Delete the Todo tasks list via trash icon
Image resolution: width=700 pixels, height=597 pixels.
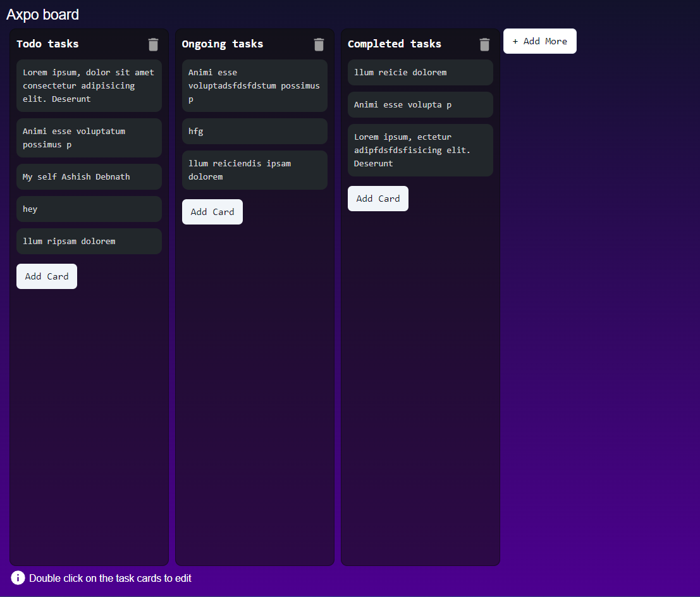point(153,44)
